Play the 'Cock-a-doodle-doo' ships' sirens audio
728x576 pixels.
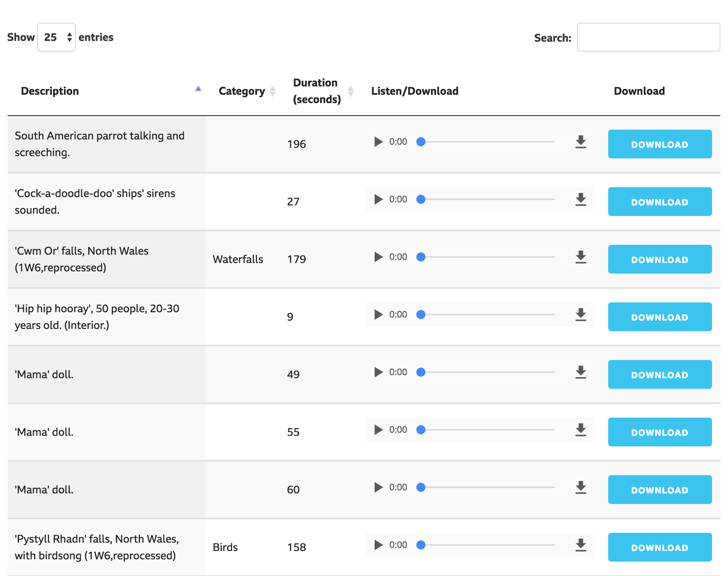click(x=378, y=199)
